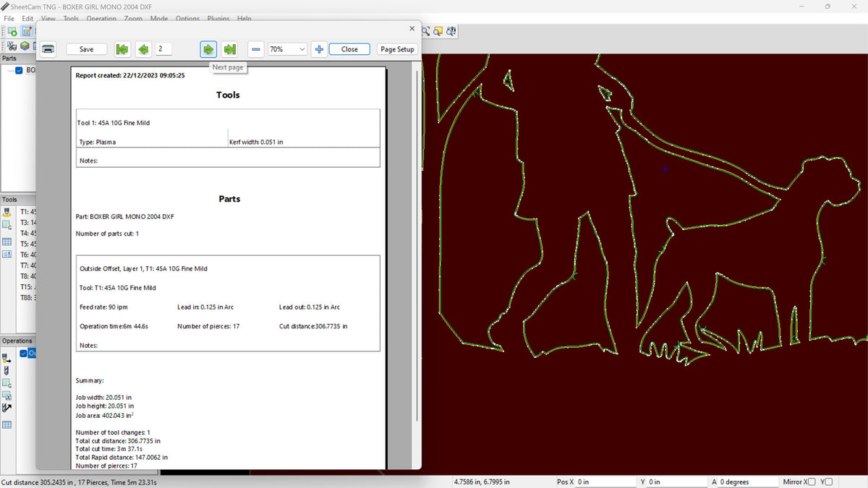Click the Parts panel header
Viewport: 868px width, 488px height.
[x=17, y=59]
